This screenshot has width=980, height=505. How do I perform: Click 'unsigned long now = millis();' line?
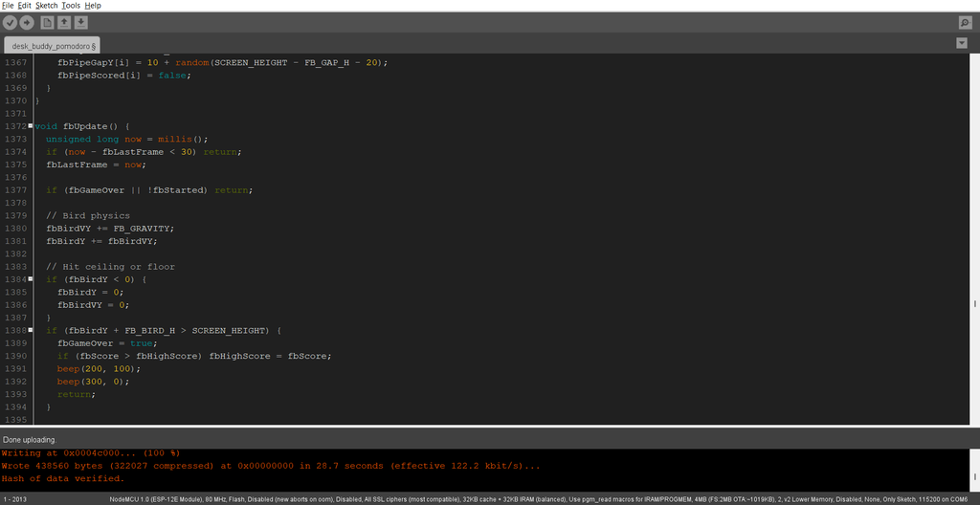127,139
